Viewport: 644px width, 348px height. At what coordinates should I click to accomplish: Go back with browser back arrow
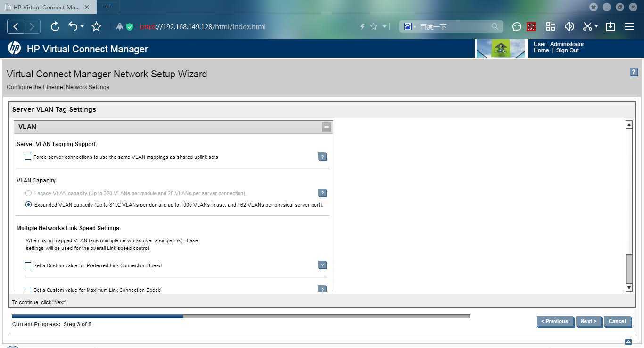[x=16, y=26]
